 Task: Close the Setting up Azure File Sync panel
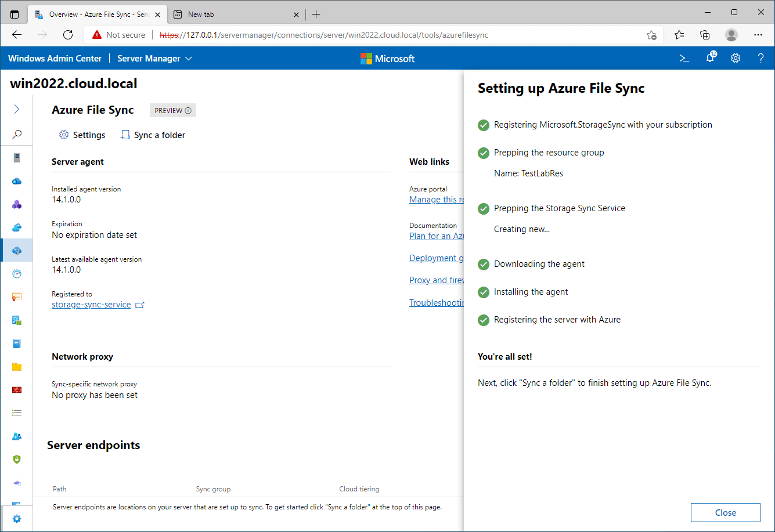725,512
